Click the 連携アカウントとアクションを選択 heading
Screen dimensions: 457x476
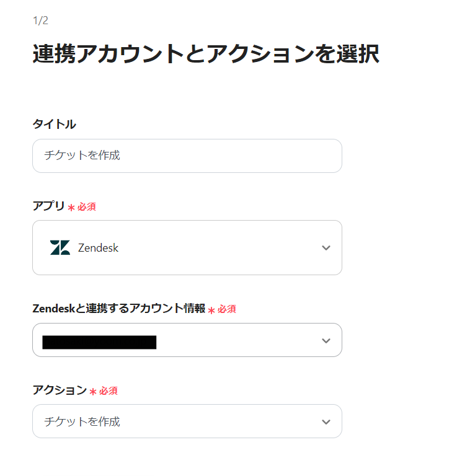click(205, 55)
